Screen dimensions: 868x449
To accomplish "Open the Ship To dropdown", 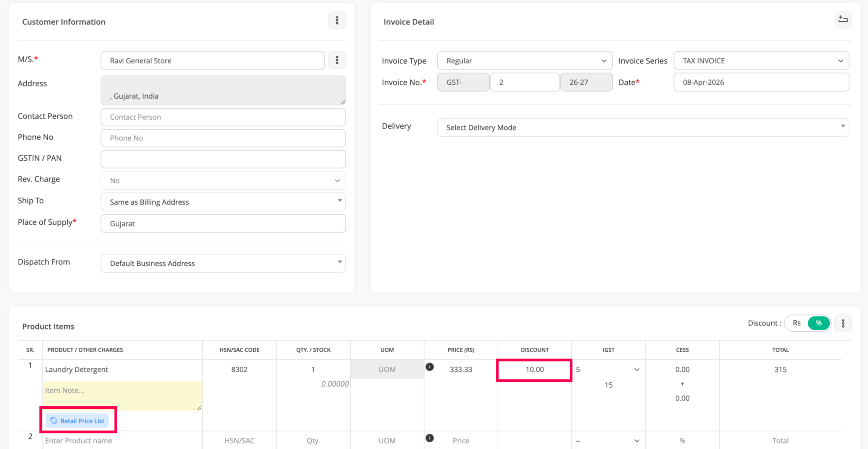I will click(x=223, y=202).
